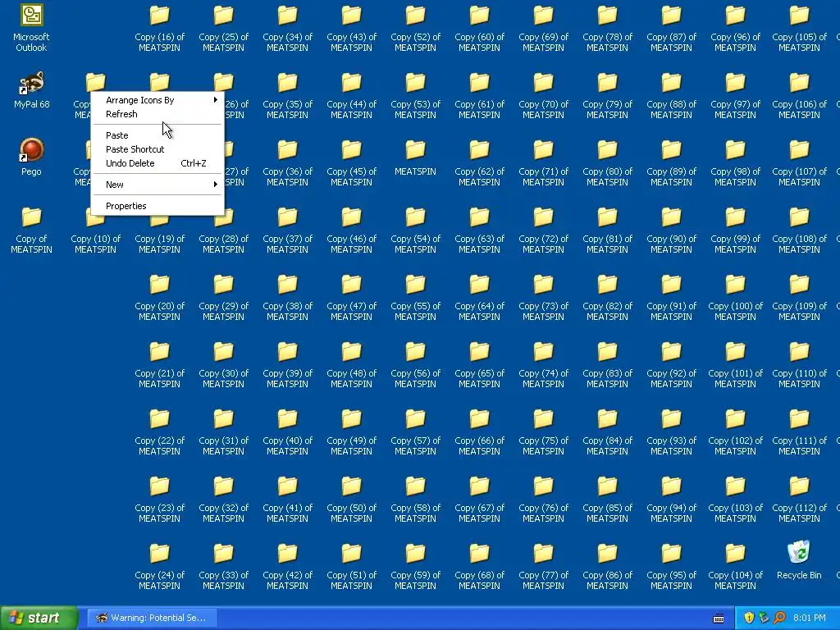Select folder Copy (37) of MEATSPIN
The image size is (840, 630).
[287, 230]
